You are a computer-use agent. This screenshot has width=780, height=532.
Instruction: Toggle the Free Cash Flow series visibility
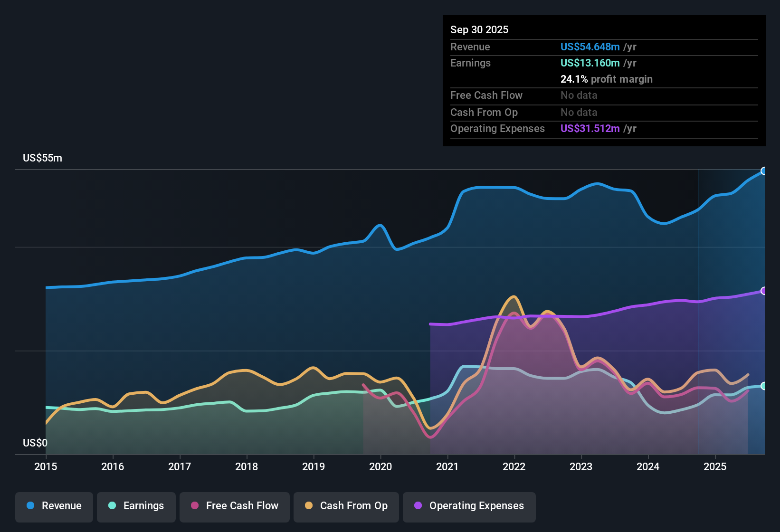(x=234, y=506)
